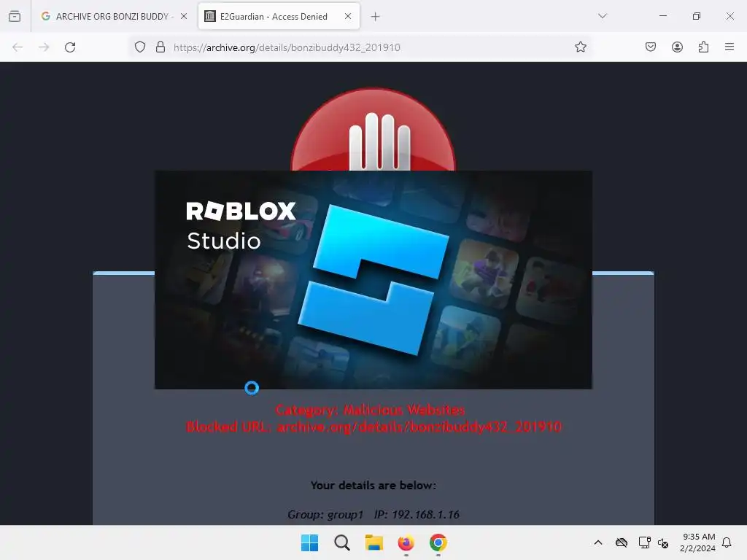Open the Firefox hamburger application menu
The width and height of the screenshot is (747, 560).
729,47
